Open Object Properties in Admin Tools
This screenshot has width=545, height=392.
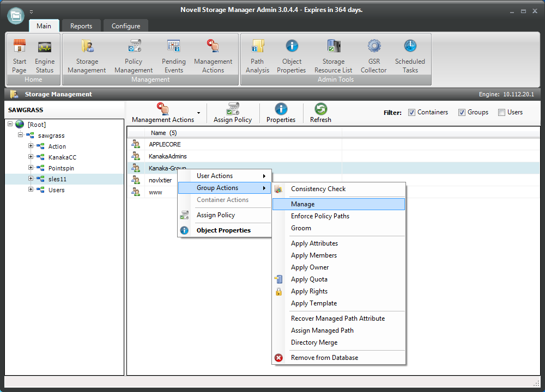coord(292,56)
